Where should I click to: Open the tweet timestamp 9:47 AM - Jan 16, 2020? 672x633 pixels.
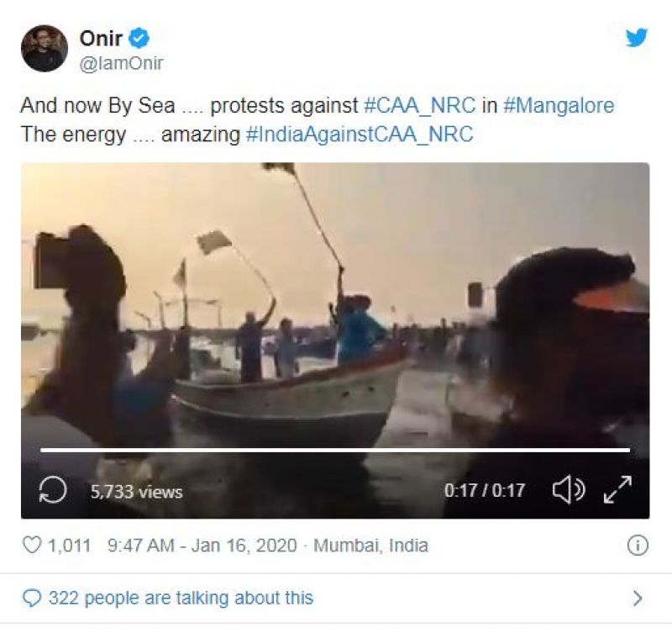(x=202, y=546)
